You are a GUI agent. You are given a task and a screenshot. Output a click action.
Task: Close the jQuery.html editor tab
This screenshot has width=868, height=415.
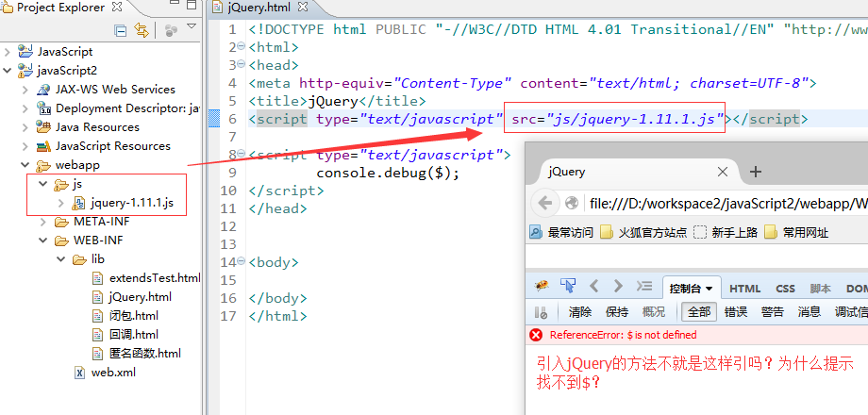pos(303,8)
